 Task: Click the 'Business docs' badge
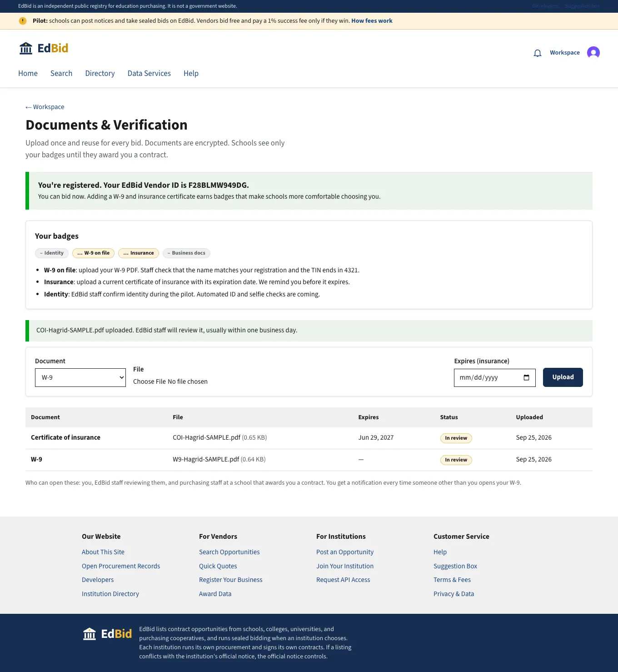(186, 253)
